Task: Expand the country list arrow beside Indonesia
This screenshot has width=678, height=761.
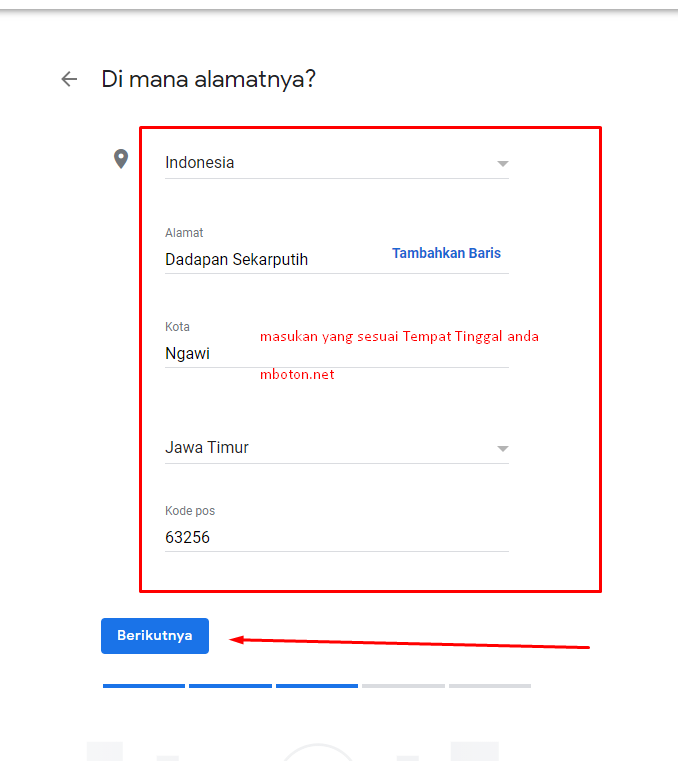Action: pyautogui.click(x=503, y=164)
